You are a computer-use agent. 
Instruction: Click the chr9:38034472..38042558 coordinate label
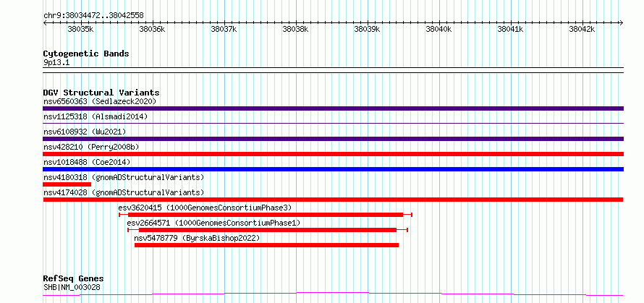[x=93, y=16]
